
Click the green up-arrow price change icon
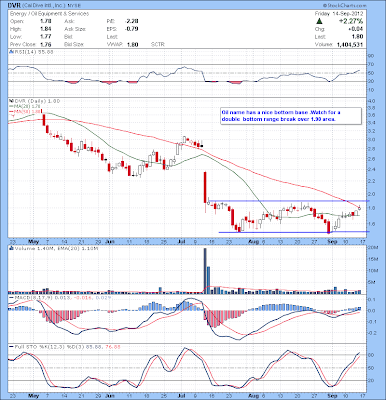(319, 21)
